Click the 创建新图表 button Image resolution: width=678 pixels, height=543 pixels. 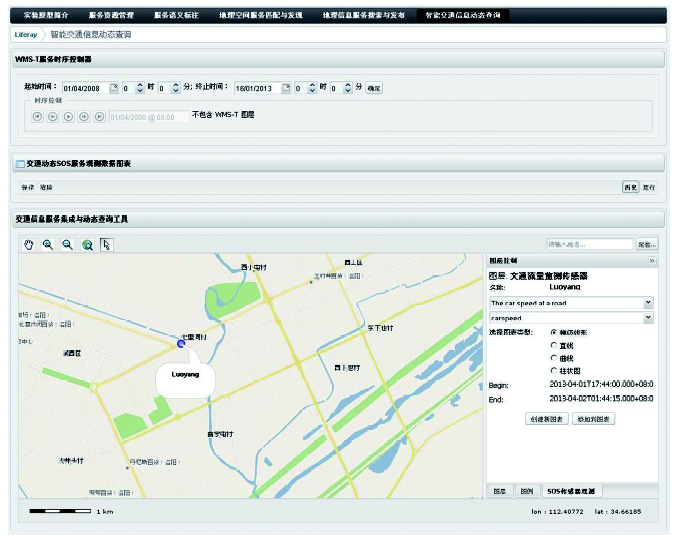coord(547,419)
